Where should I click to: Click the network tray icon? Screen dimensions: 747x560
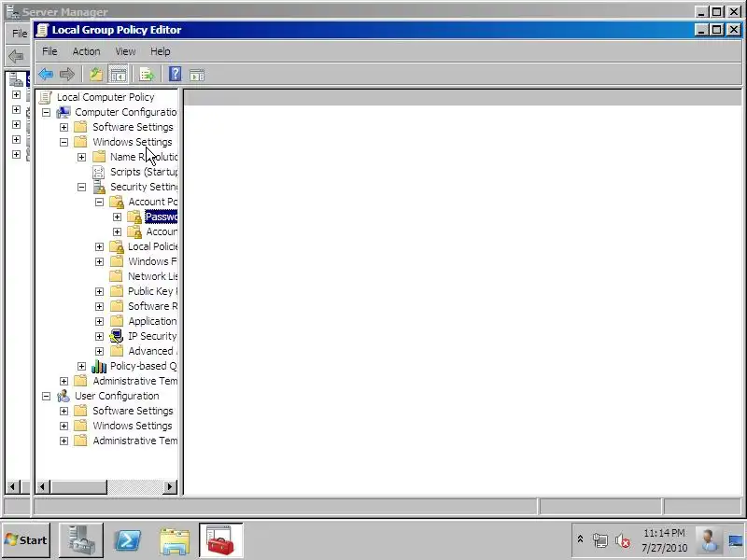600,540
